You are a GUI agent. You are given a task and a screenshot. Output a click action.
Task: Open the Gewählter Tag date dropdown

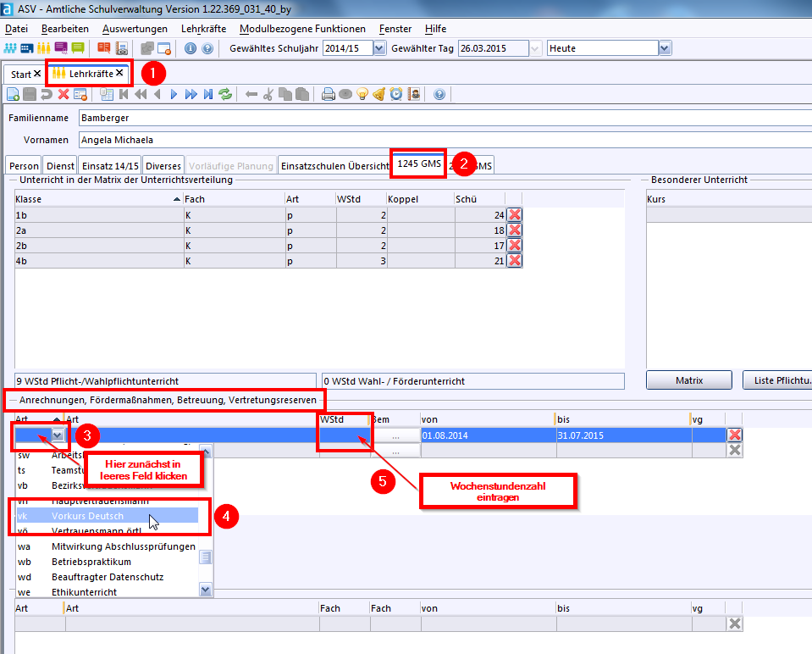[535, 48]
